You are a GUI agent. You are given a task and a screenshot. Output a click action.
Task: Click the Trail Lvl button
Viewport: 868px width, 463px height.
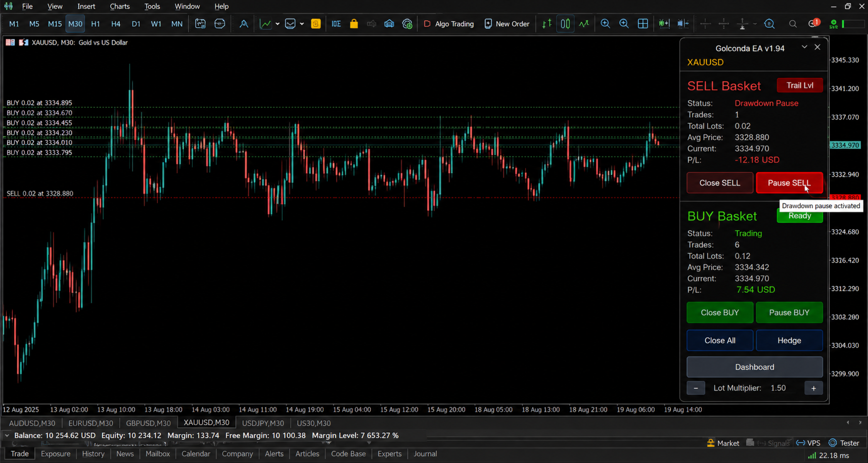click(800, 85)
